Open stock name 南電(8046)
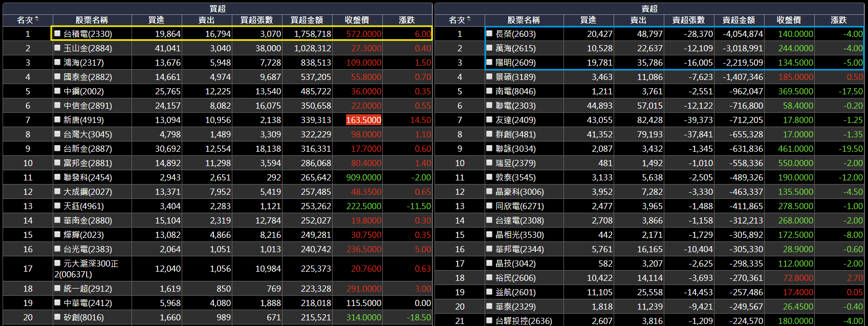This screenshot has height=326, width=868. click(x=515, y=91)
